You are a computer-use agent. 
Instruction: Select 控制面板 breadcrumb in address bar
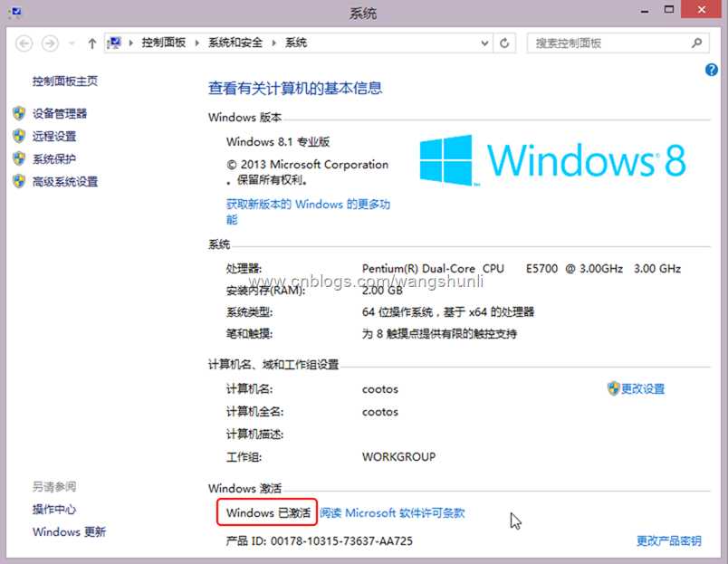click(163, 43)
